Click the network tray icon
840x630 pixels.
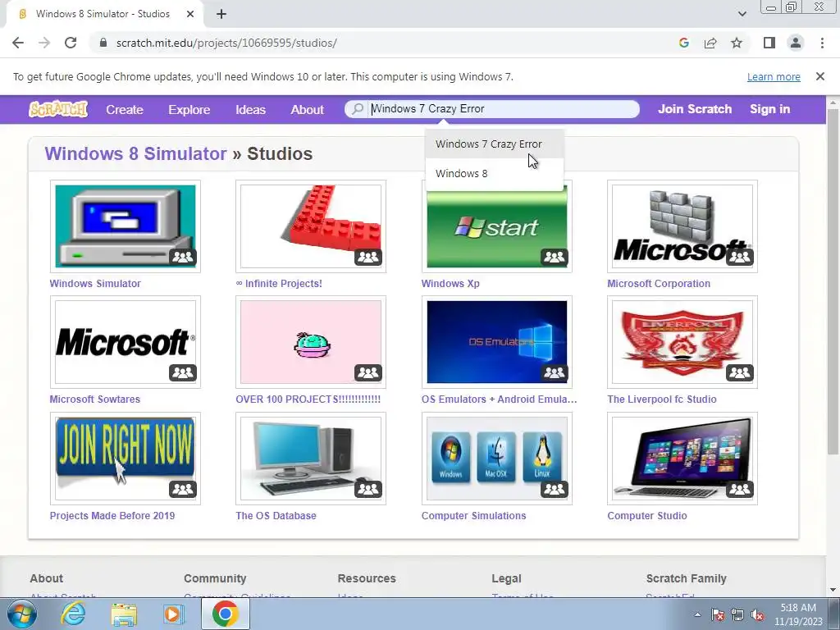[737, 615]
